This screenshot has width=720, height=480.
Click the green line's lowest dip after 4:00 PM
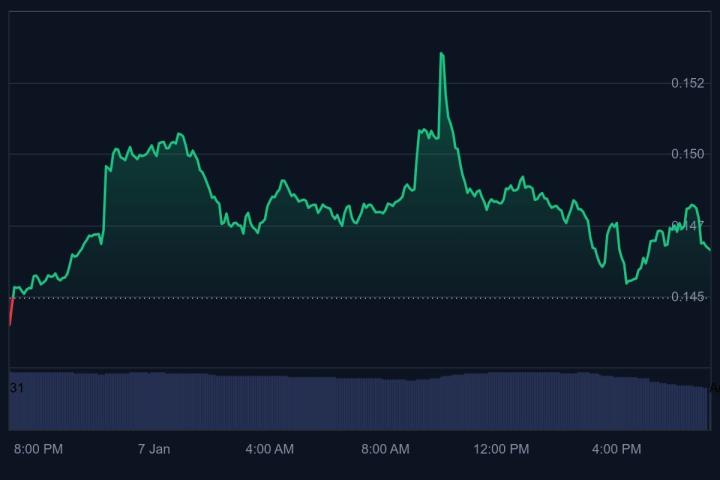(626, 283)
